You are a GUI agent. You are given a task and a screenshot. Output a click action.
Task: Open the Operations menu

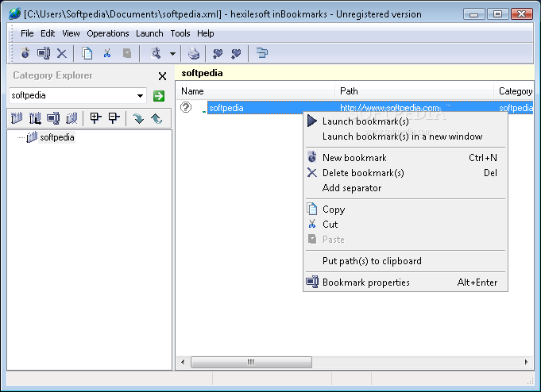pos(108,33)
